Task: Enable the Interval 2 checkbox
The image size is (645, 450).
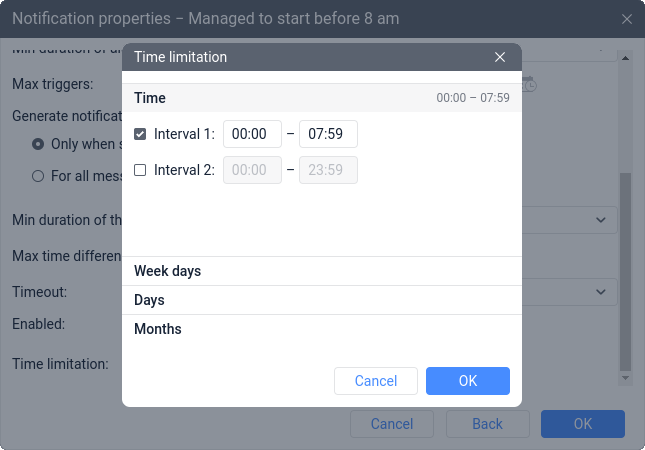Action: [x=140, y=170]
